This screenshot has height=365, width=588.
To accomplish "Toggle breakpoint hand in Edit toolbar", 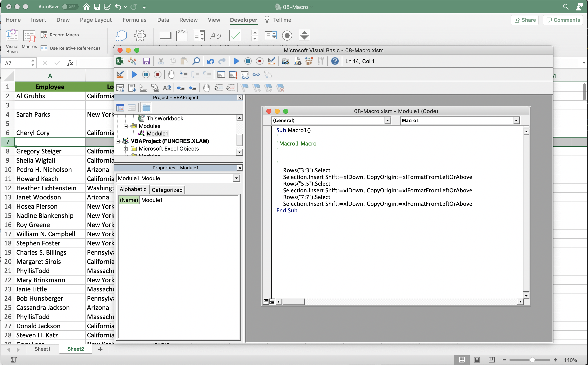I will coord(206,88).
